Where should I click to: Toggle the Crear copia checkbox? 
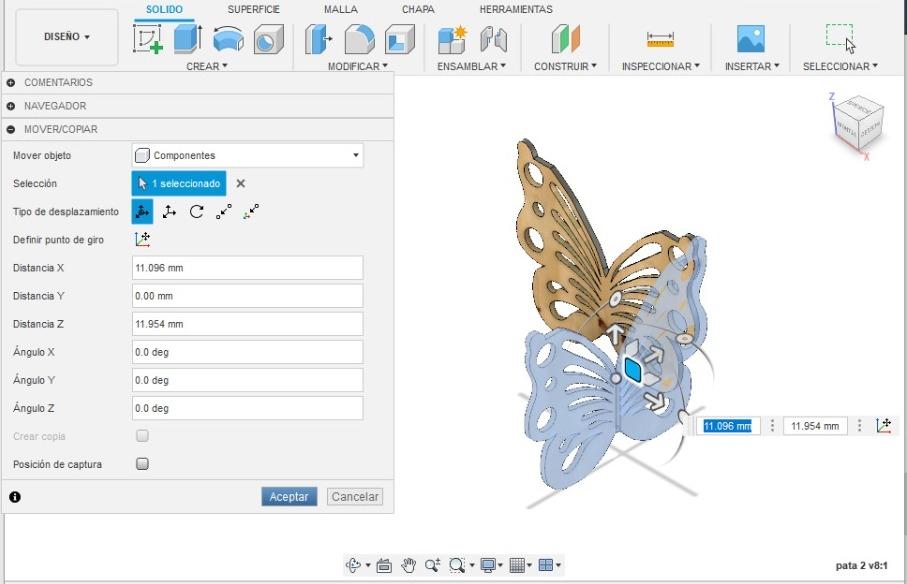pos(142,436)
